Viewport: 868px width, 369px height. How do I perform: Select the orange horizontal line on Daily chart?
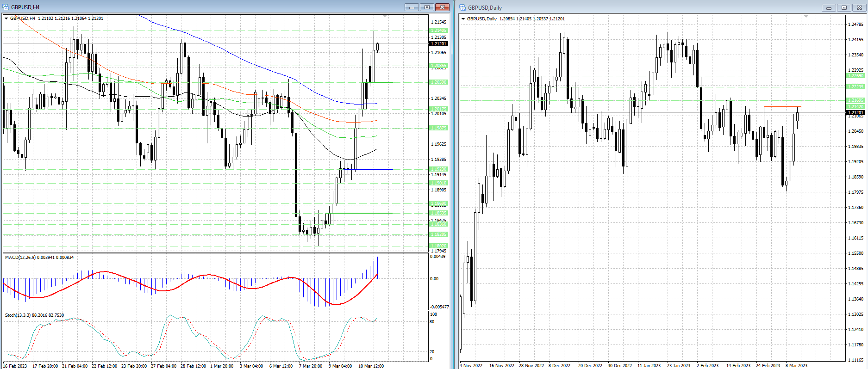[x=782, y=107]
